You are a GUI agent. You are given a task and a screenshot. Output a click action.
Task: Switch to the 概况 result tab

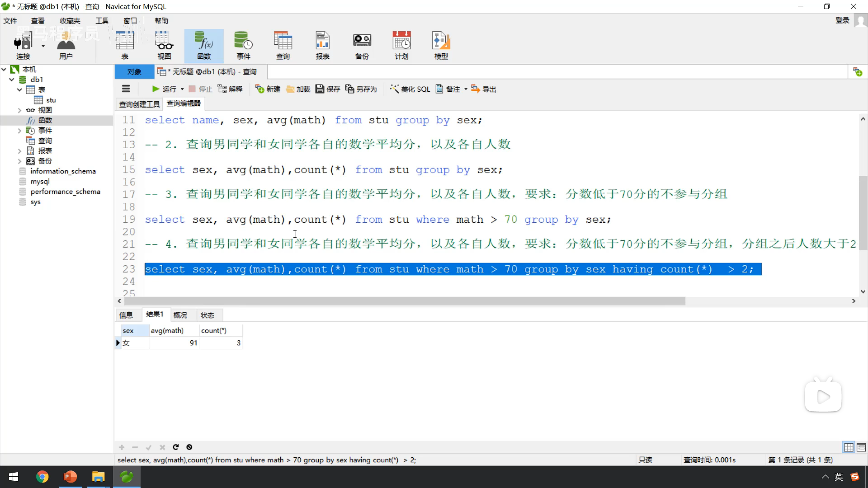click(180, 315)
